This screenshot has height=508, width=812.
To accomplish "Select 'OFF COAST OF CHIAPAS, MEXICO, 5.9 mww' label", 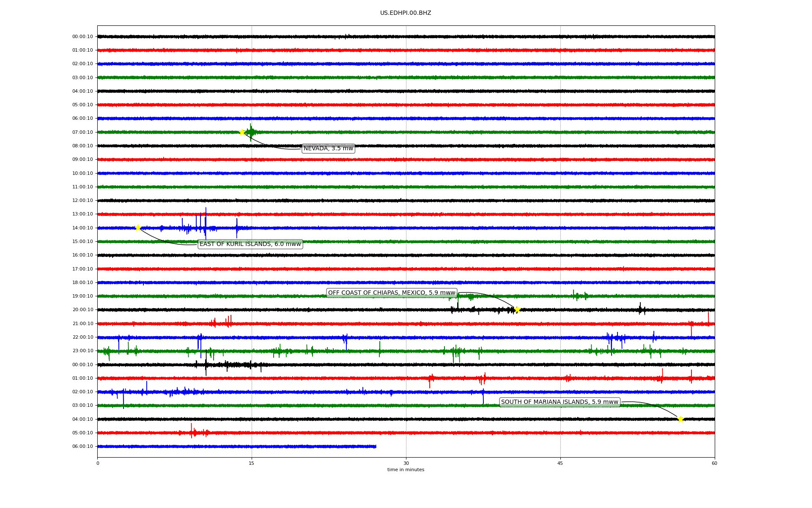I will 392,293.
